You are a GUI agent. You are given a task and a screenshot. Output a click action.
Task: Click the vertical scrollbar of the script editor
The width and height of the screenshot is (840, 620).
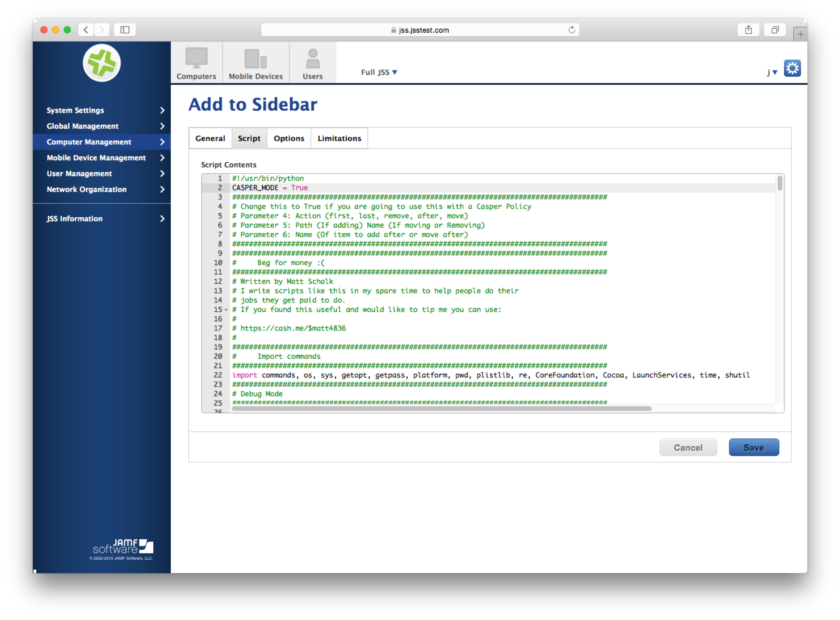click(780, 184)
